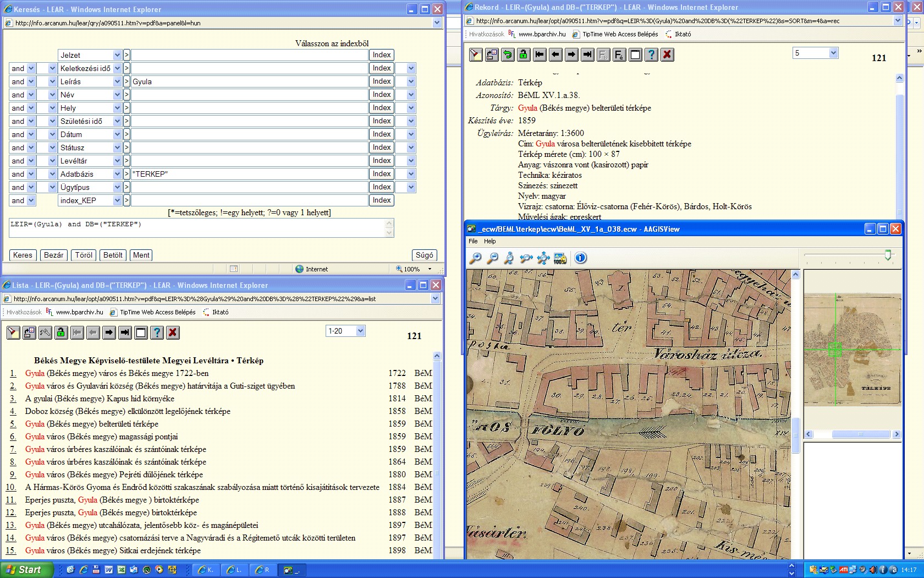Click the Súgó button
924x578 pixels.
click(x=425, y=255)
